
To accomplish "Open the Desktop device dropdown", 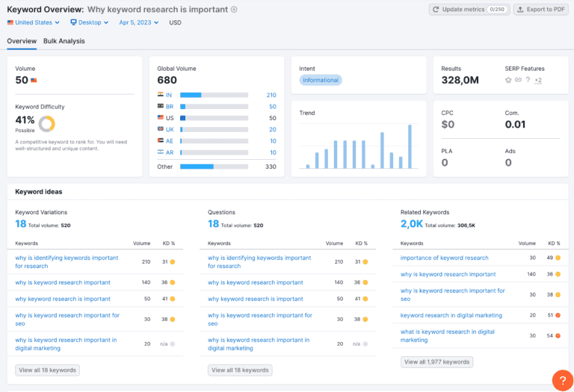I will pyautogui.click(x=90, y=22).
